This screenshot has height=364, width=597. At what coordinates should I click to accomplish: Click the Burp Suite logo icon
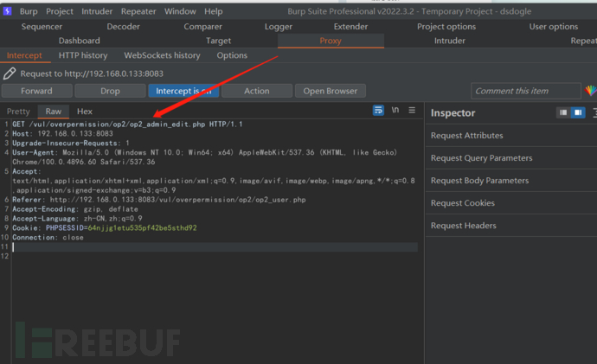[x=7, y=11]
